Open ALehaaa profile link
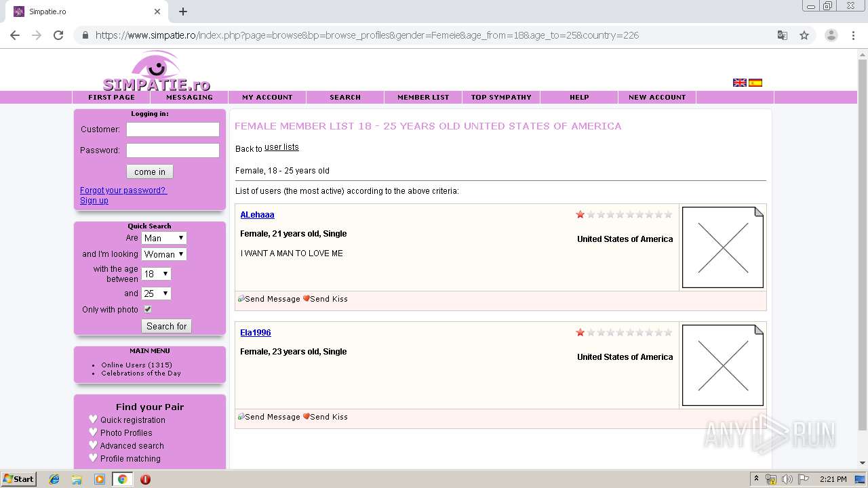The height and width of the screenshot is (488, 868). (x=257, y=215)
